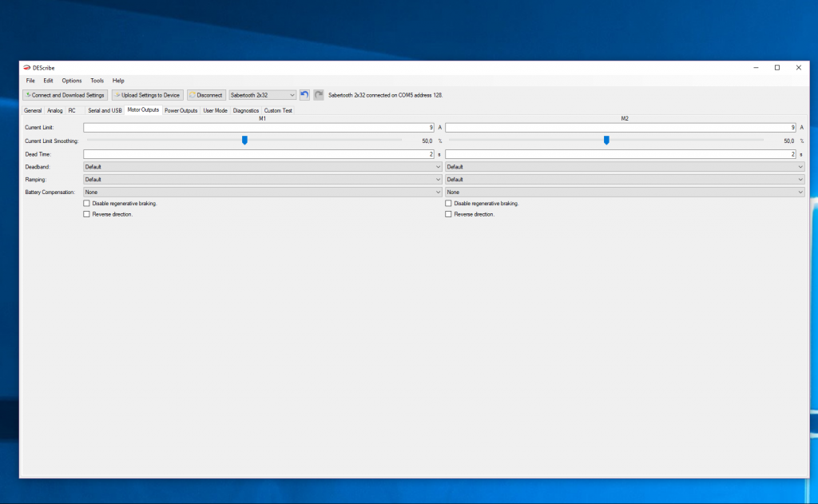Click the M1 column header label

coord(262,118)
